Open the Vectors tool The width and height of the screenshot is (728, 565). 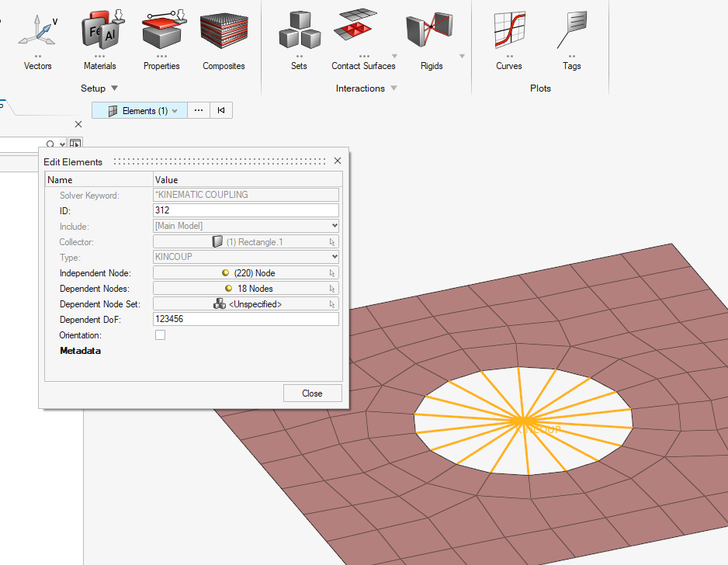tap(37, 41)
